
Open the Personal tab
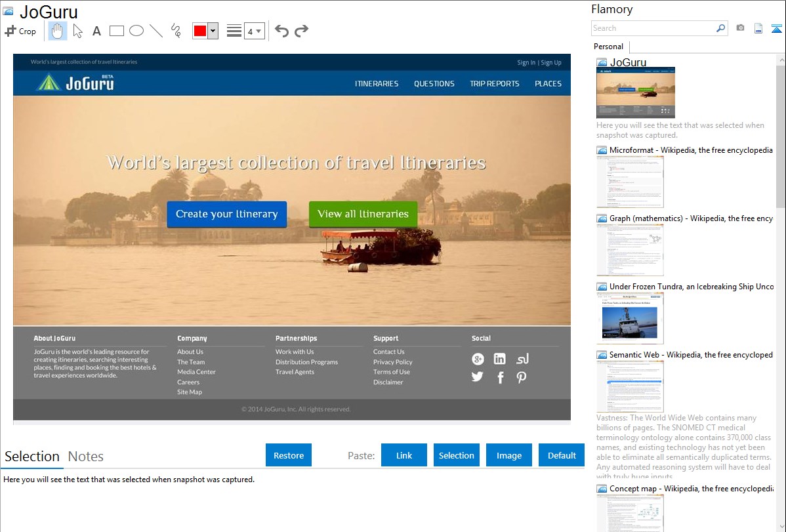[608, 47]
